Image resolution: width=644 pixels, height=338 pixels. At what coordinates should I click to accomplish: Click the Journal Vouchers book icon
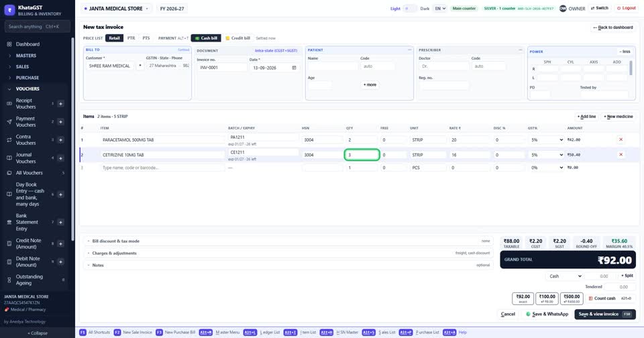(9, 158)
